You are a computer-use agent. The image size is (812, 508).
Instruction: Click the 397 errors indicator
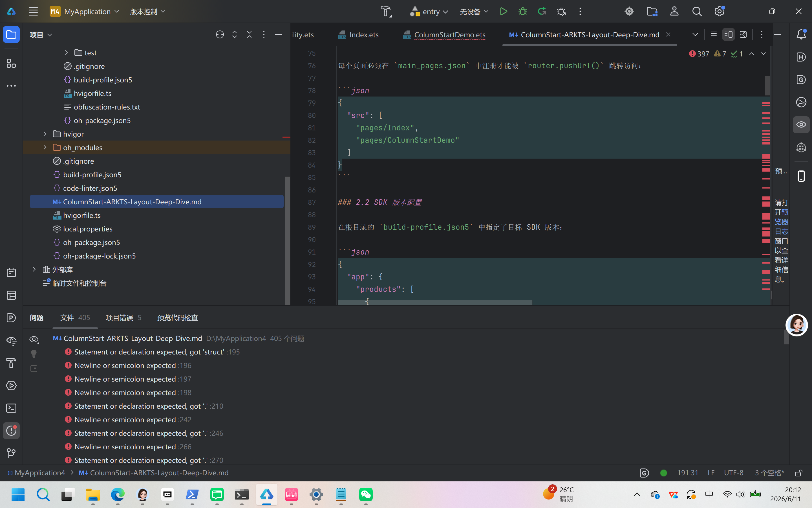tap(699, 54)
